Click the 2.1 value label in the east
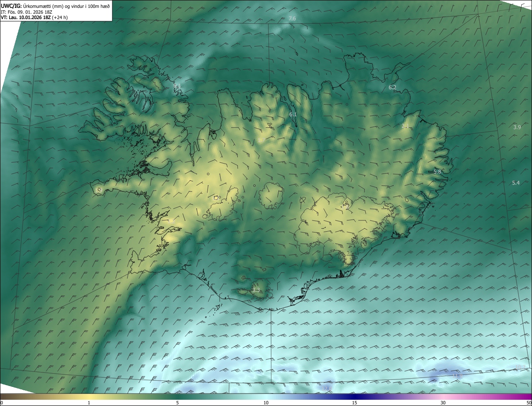 pos(404,126)
